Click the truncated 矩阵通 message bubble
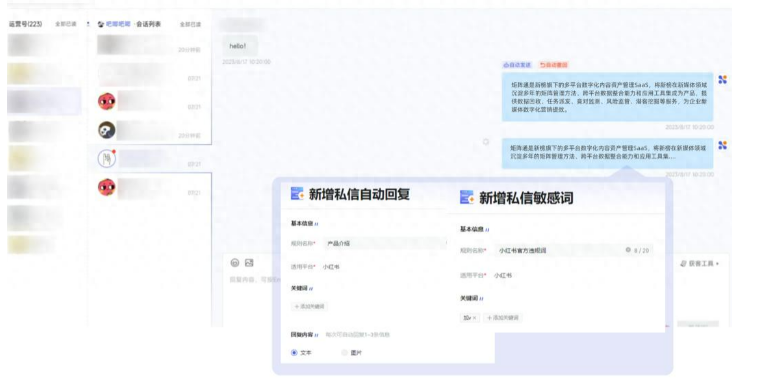The width and height of the screenshot is (764, 391). [608, 153]
